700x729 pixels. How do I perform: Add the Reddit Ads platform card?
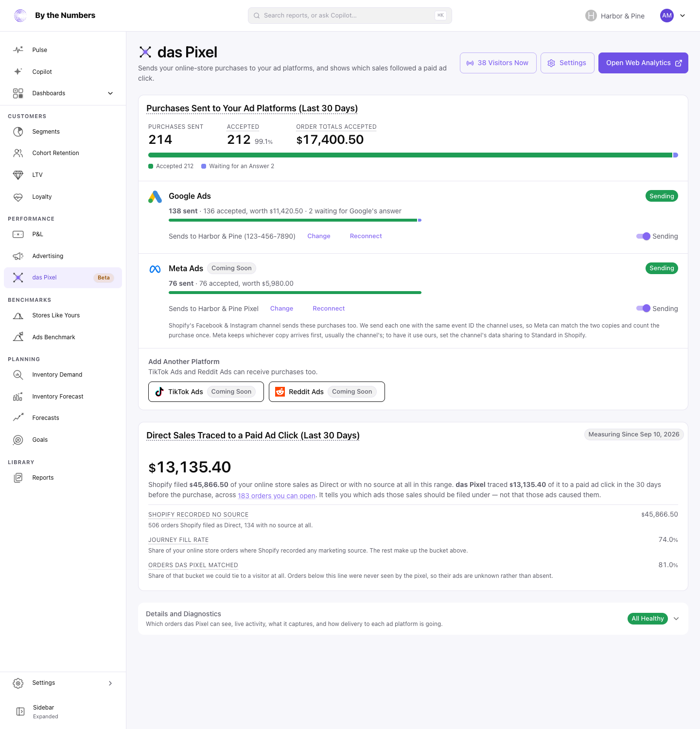tap(327, 392)
